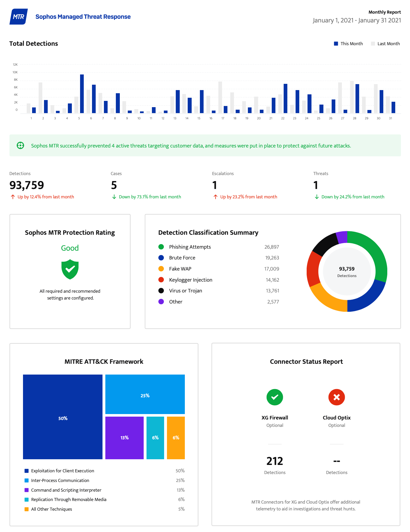The height and width of the screenshot is (532, 410).
Task: Click the MTR logo badge
Action: 19,16
